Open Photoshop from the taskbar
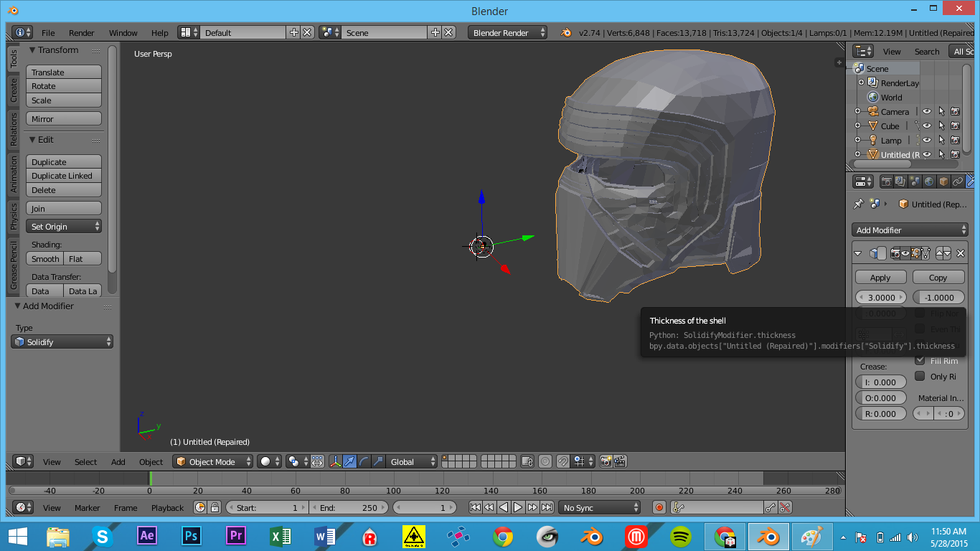Viewport: 980px width, 551px height. pos(191,536)
